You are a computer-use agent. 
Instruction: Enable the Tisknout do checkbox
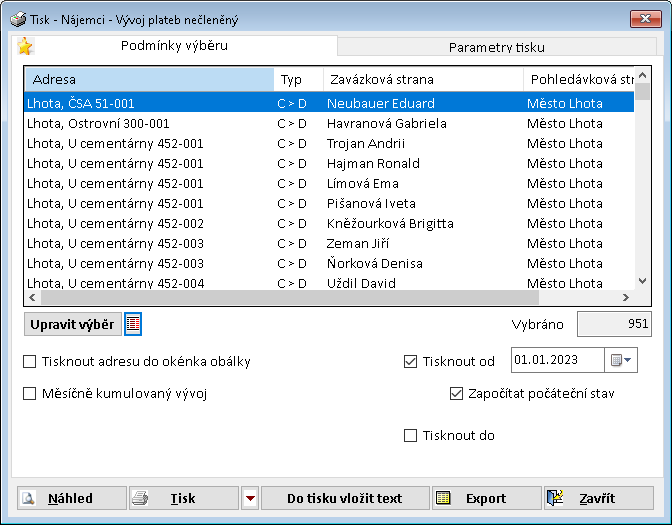point(410,436)
